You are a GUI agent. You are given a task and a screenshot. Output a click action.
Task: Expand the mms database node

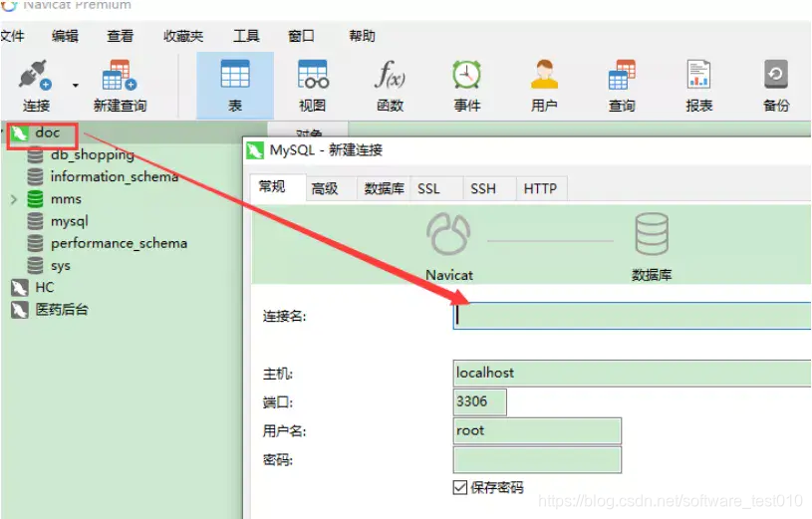point(14,199)
